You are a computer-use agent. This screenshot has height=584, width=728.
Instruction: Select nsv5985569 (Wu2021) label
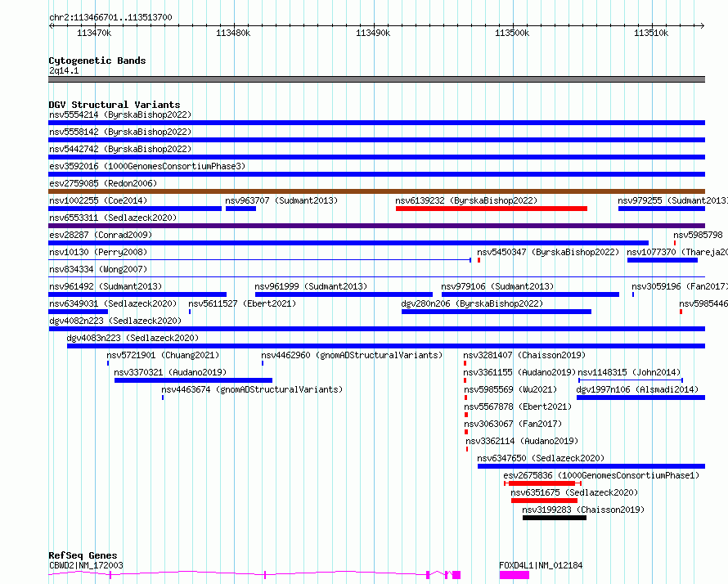[x=510, y=389]
